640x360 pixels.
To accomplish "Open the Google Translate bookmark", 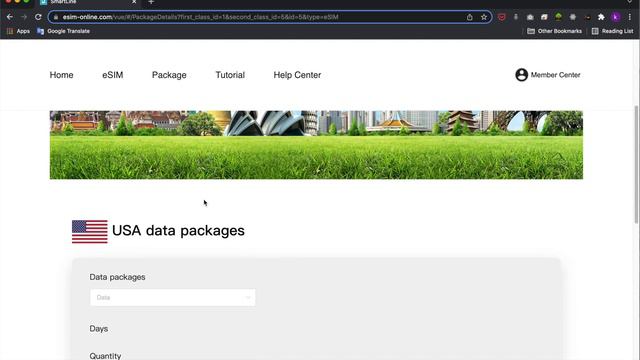I will coord(63,31).
